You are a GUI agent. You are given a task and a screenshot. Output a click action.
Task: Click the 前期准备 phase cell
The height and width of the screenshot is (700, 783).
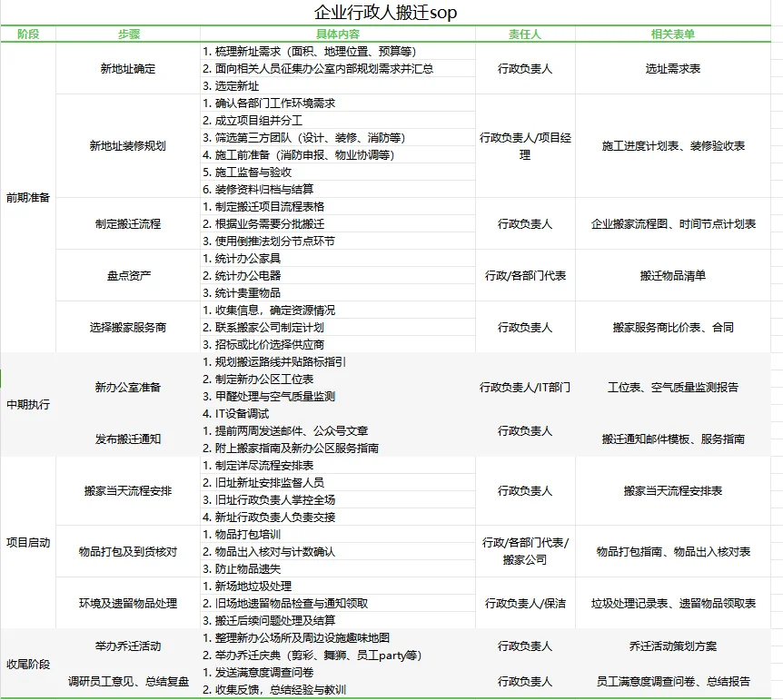(28, 195)
